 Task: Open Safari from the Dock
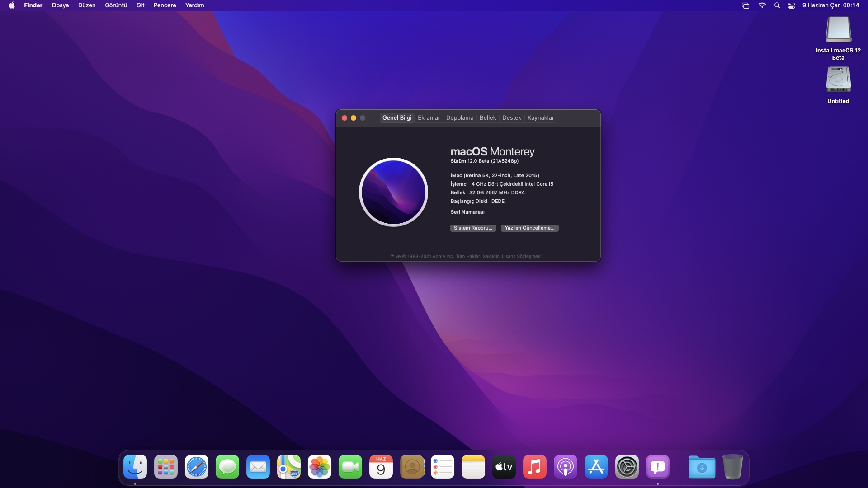tap(196, 467)
